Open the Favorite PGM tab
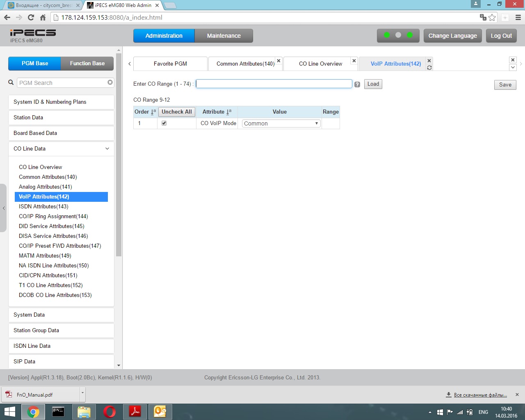 click(x=170, y=64)
